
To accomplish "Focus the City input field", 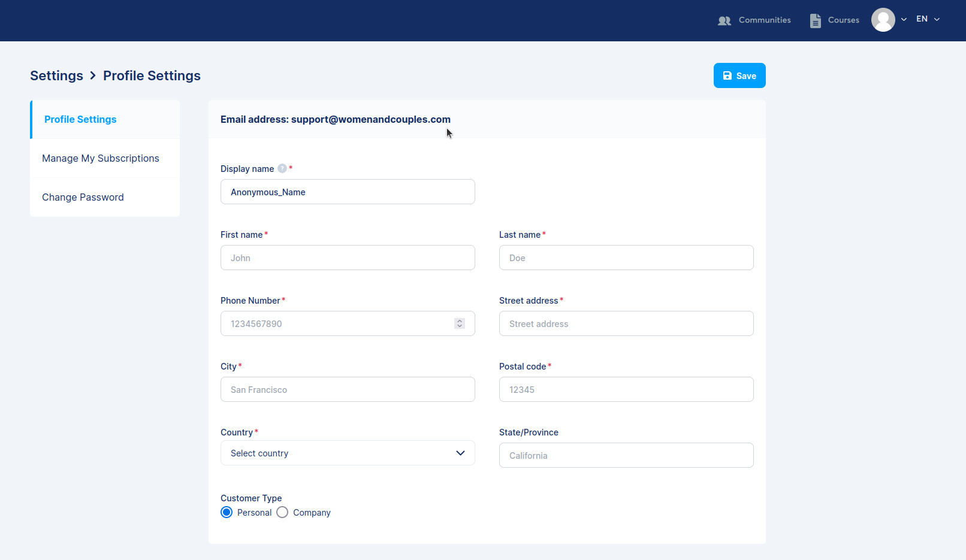I will [x=348, y=389].
